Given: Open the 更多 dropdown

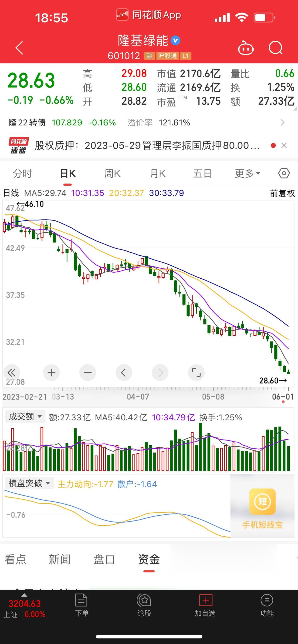Looking at the screenshot, I should click(x=247, y=173).
